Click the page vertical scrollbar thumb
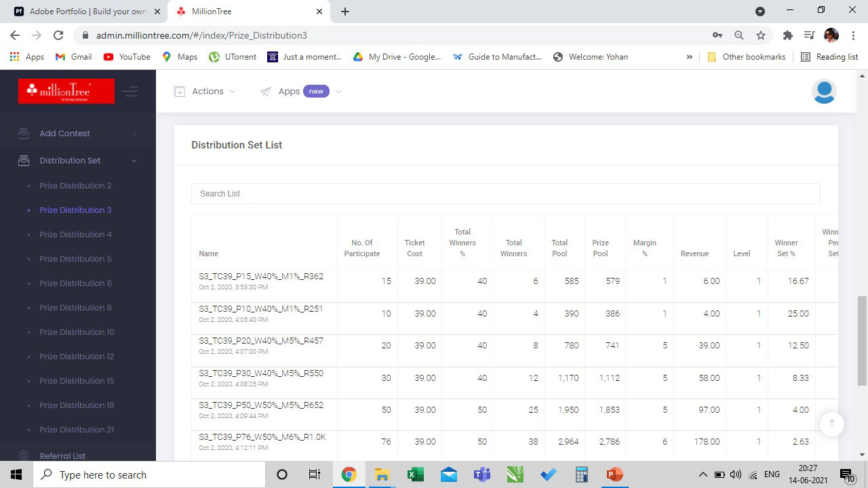Image resolution: width=868 pixels, height=488 pixels. tap(863, 340)
